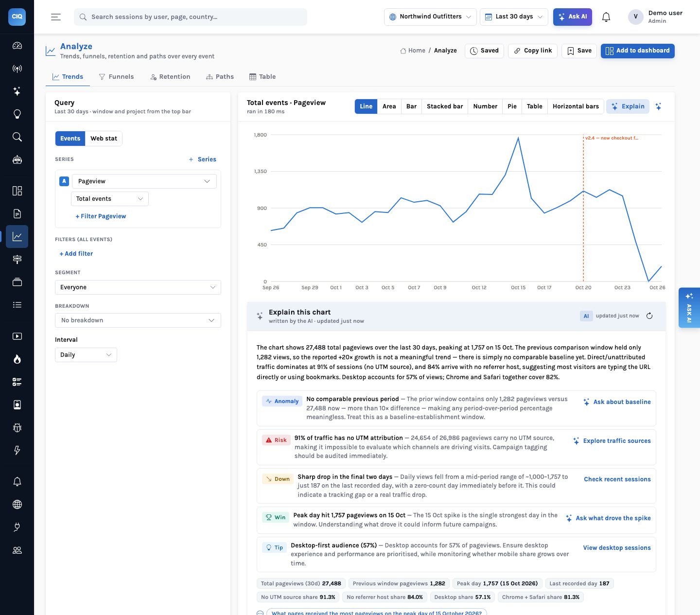The image size is (700, 615).
Task: Open the Daily interval dropdown
Action: [86, 355]
